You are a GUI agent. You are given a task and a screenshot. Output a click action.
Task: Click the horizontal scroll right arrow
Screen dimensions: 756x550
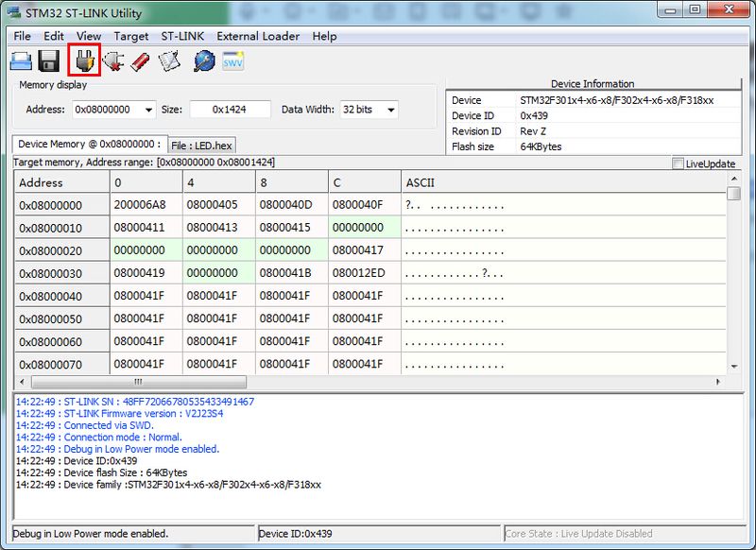(718, 382)
